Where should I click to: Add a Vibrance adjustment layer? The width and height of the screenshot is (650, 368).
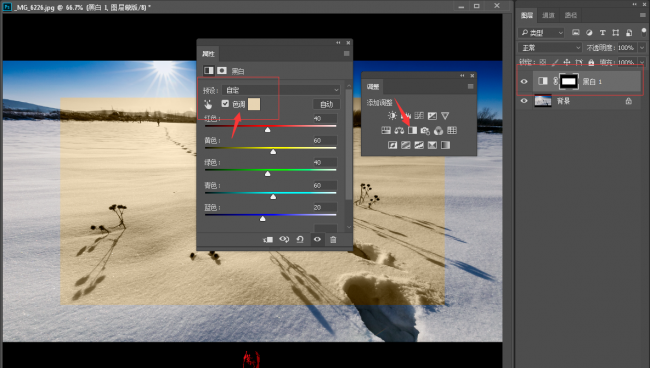pos(445,116)
